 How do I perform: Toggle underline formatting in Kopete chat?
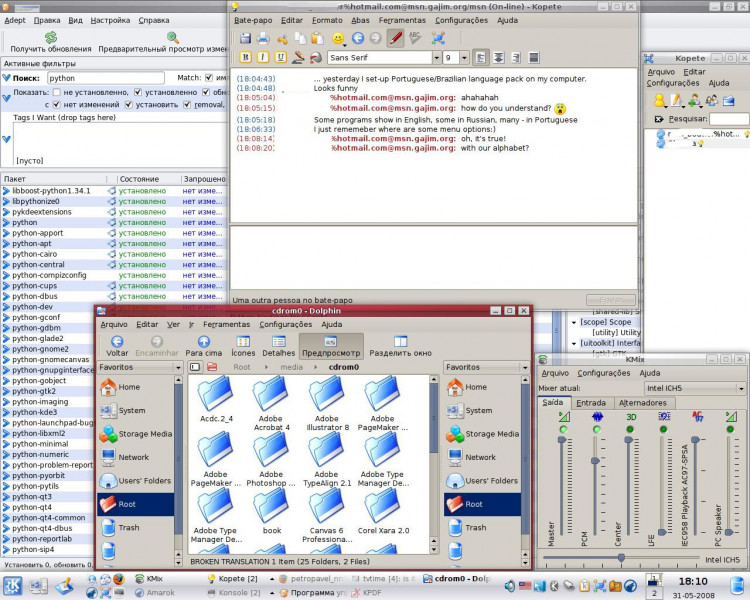(280, 57)
